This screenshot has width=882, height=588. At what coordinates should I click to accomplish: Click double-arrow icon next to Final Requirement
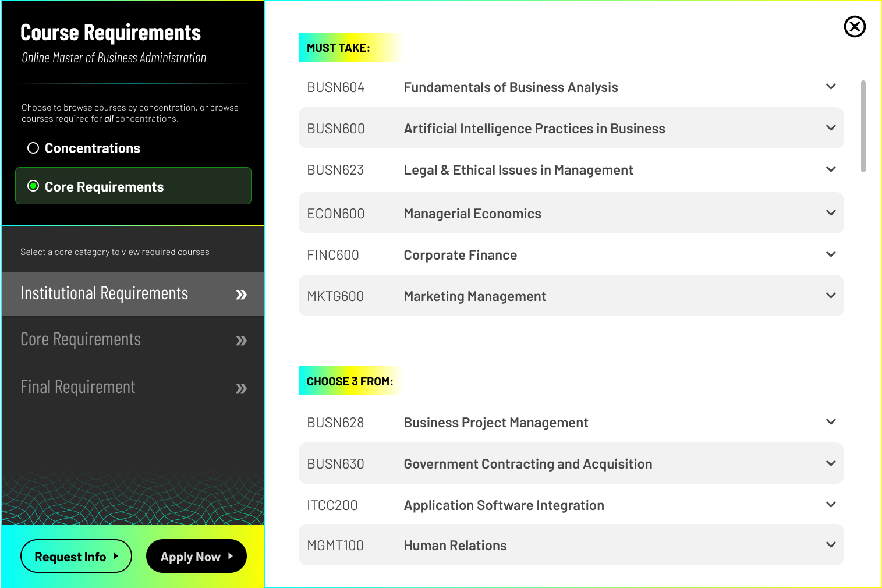pyautogui.click(x=241, y=388)
